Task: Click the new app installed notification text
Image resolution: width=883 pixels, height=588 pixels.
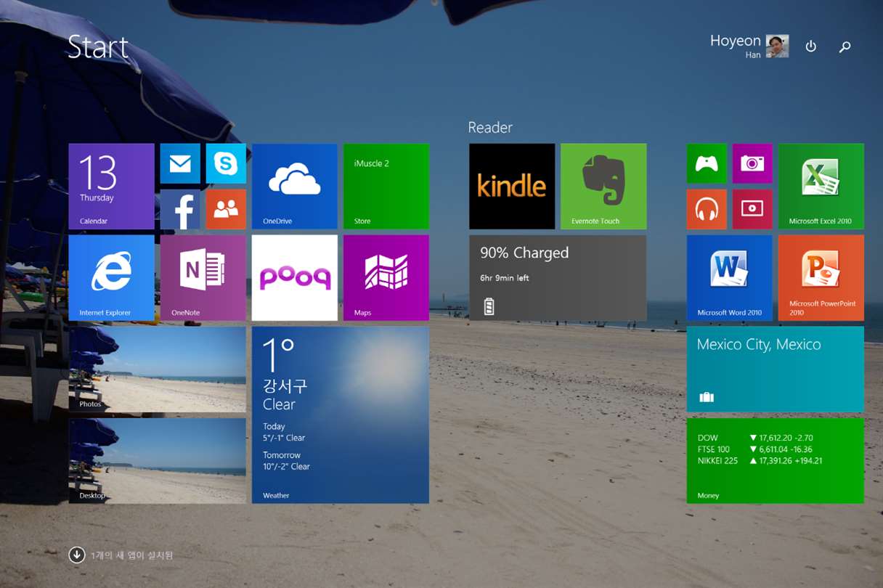Action: point(132,555)
